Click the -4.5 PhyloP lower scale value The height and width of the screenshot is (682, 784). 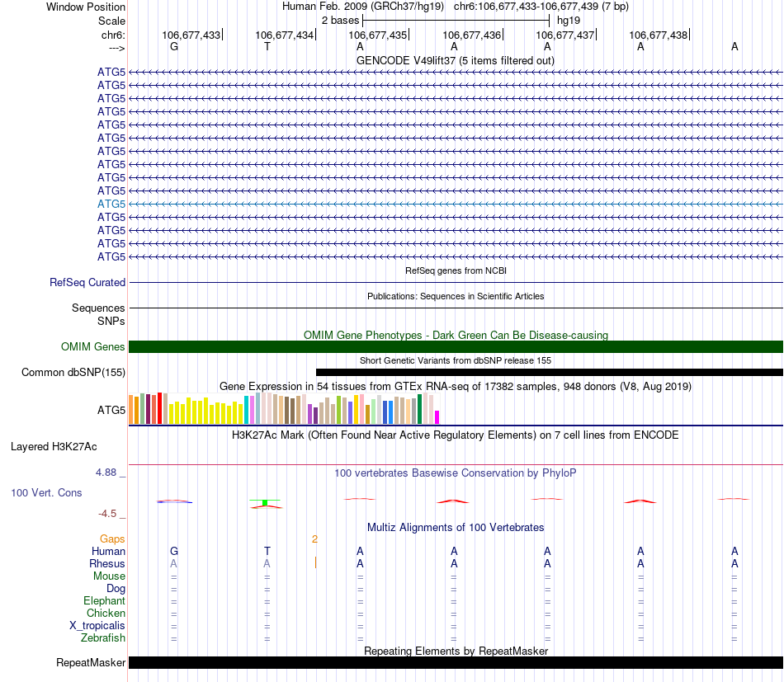click(x=107, y=514)
